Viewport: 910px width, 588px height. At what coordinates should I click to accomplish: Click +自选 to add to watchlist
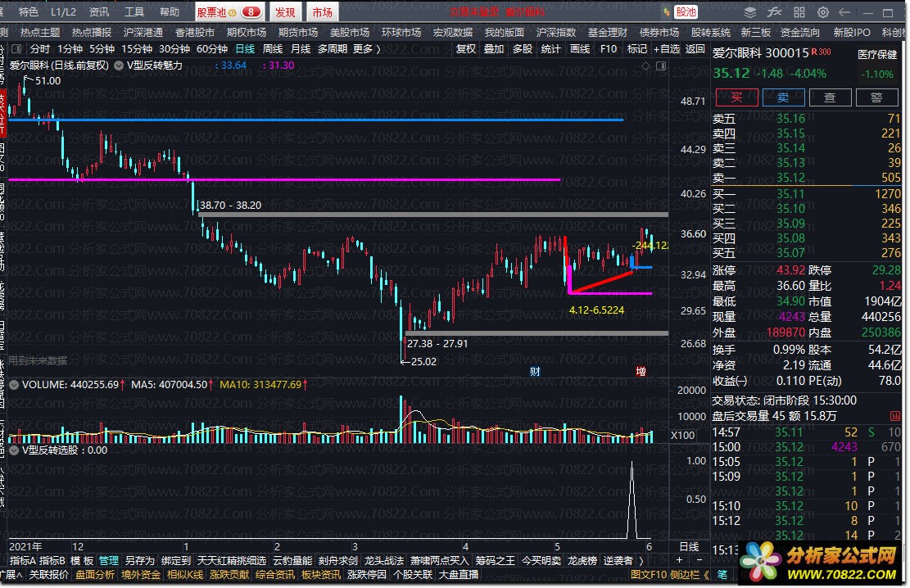pyautogui.click(x=666, y=49)
